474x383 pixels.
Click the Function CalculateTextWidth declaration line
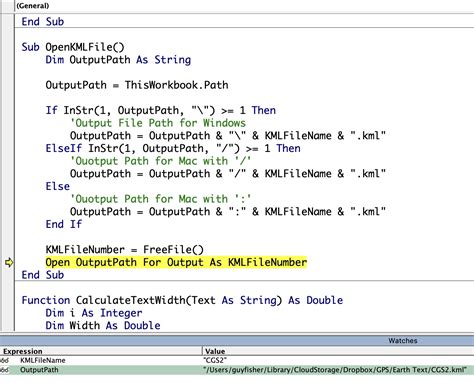click(182, 300)
